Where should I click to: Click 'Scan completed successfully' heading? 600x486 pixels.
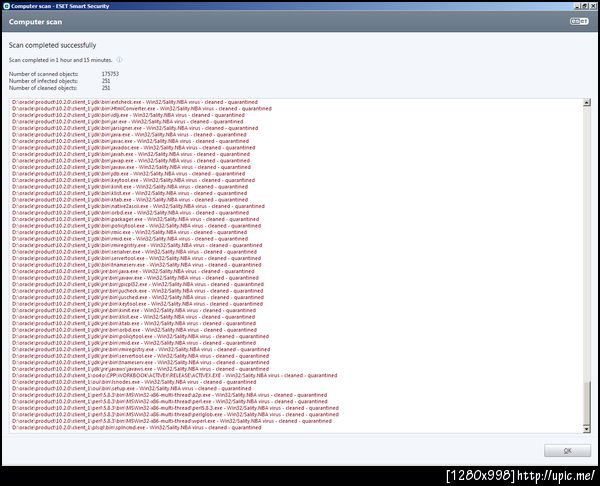tap(52, 45)
